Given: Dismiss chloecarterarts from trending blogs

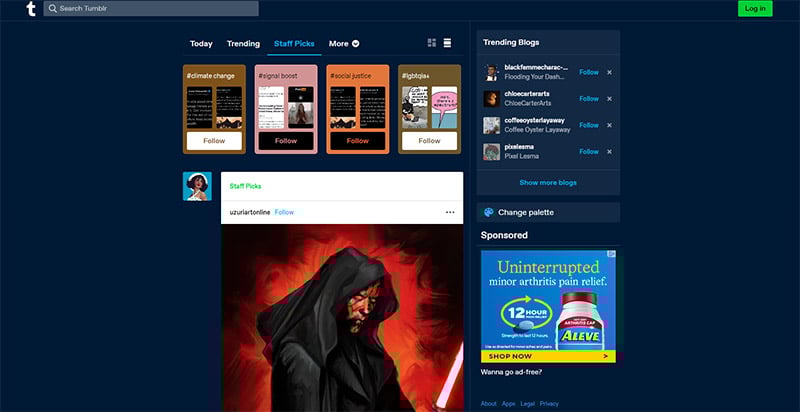Looking at the screenshot, I should click(x=609, y=99).
